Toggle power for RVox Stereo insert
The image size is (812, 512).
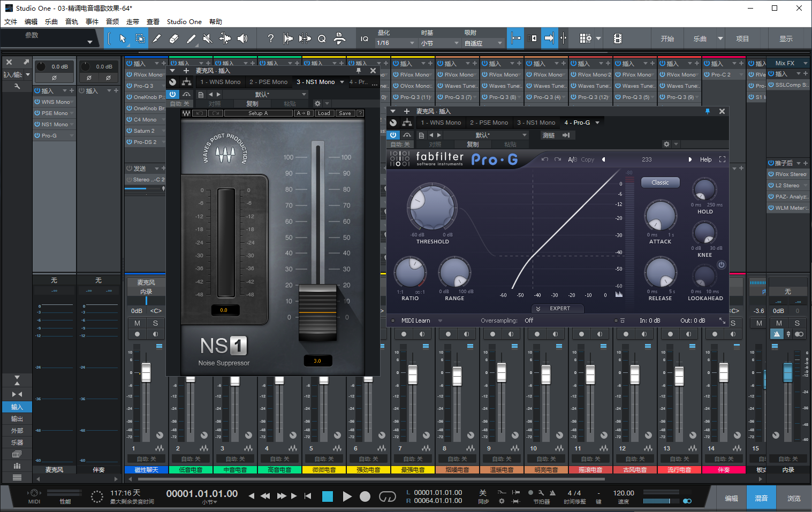click(771, 174)
